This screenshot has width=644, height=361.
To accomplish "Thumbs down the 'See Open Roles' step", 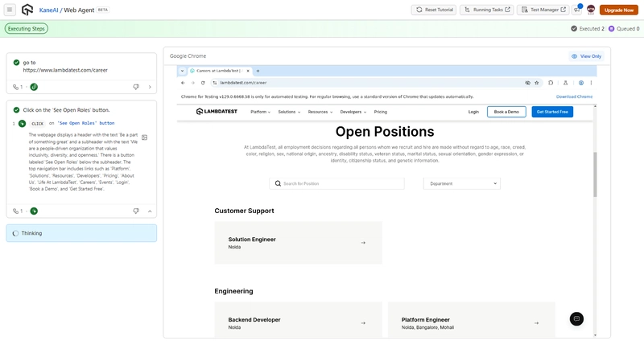I will click(x=136, y=211).
